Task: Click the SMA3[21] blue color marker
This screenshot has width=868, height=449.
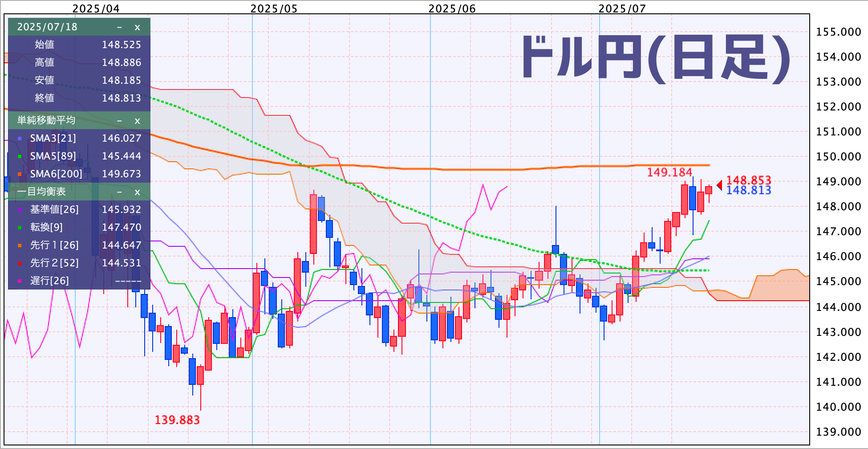Action: [x=20, y=139]
